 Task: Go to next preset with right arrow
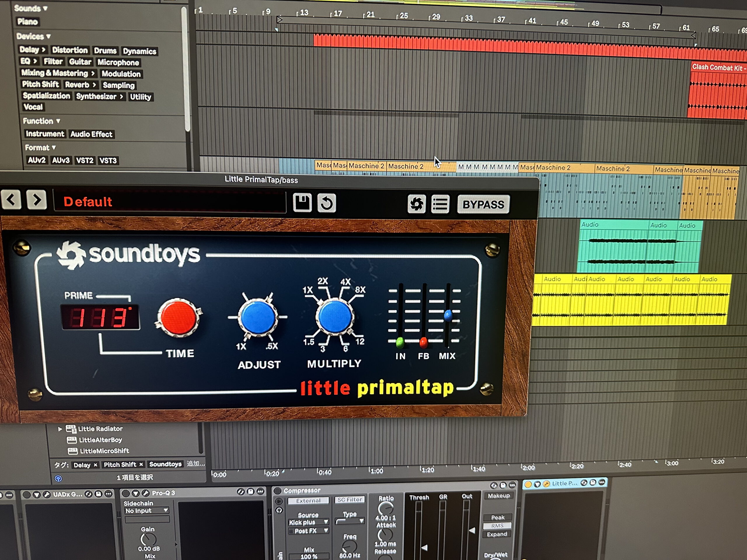click(x=36, y=200)
